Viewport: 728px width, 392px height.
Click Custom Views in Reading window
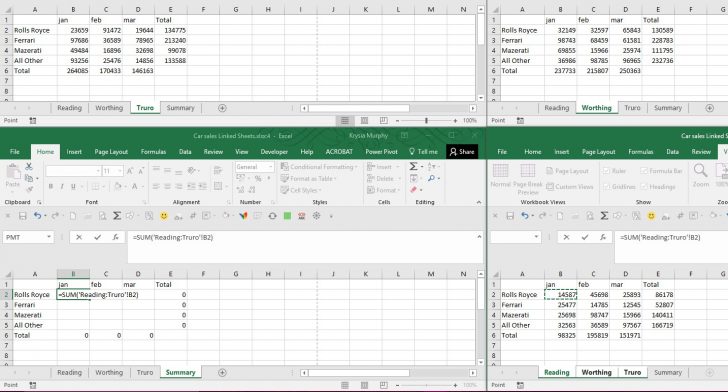pos(570,187)
